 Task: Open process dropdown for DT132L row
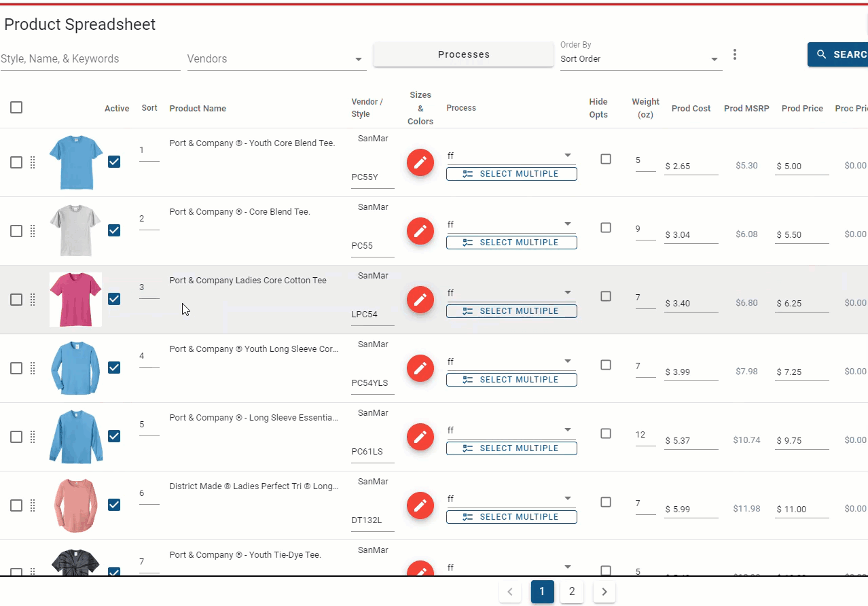pos(511,499)
